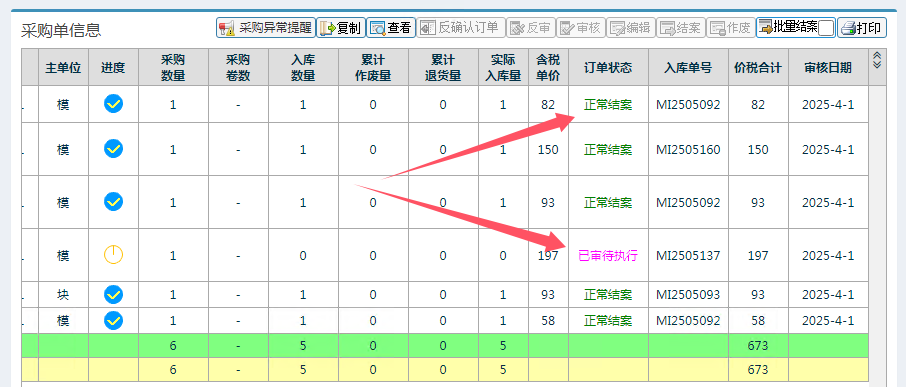Click the 采购异常提醒 alert button
The width and height of the screenshot is (906, 387).
coord(266,28)
